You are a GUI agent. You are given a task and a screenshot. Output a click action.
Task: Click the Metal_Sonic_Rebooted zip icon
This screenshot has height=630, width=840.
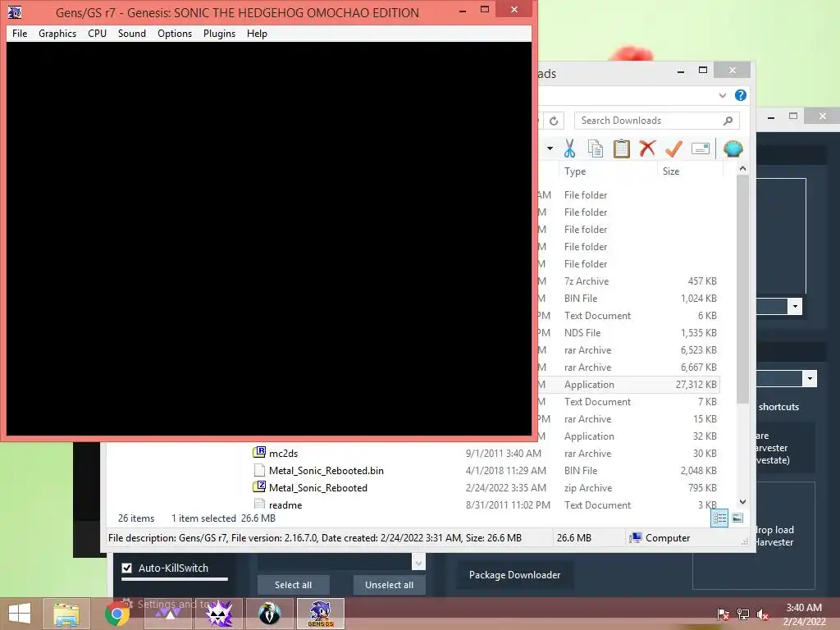click(259, 487)
